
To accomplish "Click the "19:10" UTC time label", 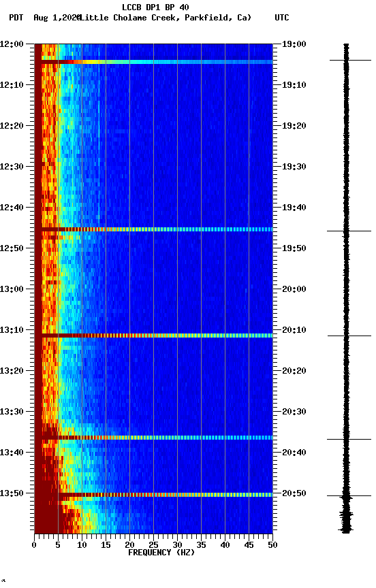I will click(x=294, y=85).
